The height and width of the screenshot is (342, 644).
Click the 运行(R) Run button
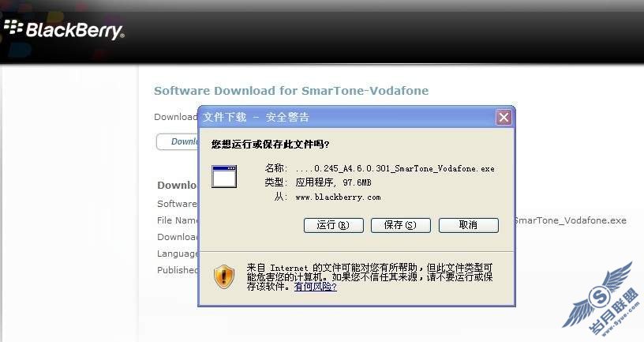(x=334, y=225)
